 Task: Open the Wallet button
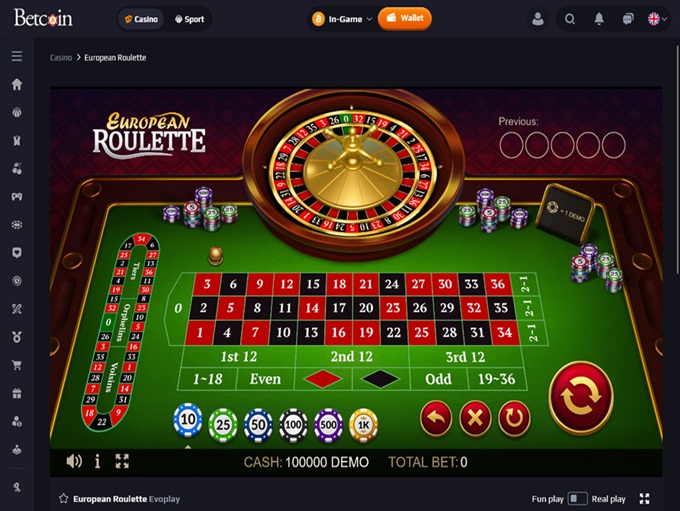point(405,18)
